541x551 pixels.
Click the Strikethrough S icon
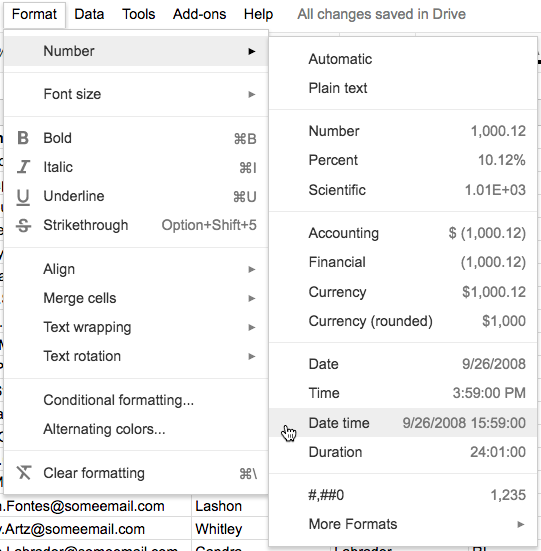[x=24, y=225]
